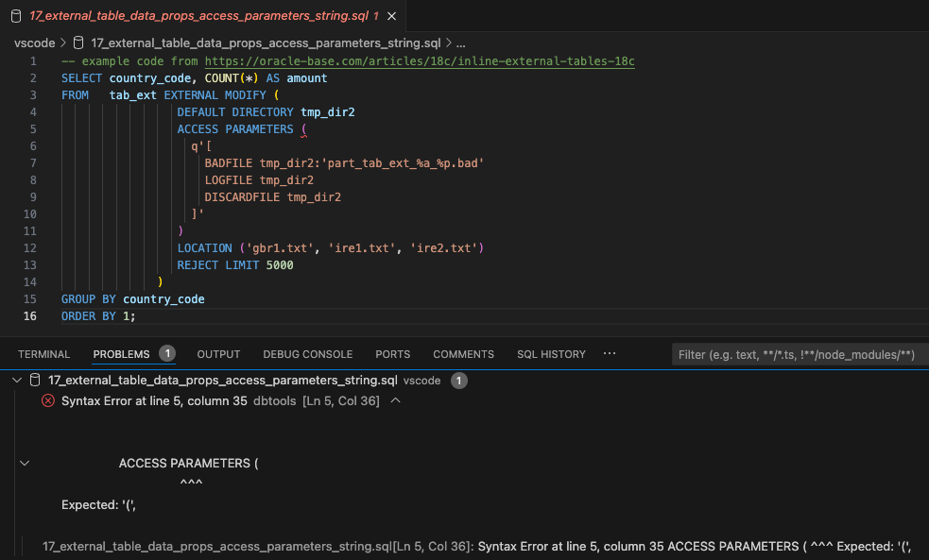Viewport: 929px width, 560px height.
Task: Click the GROUP BY country_code line
Action: pyautogui.click(x=132, y=299)
